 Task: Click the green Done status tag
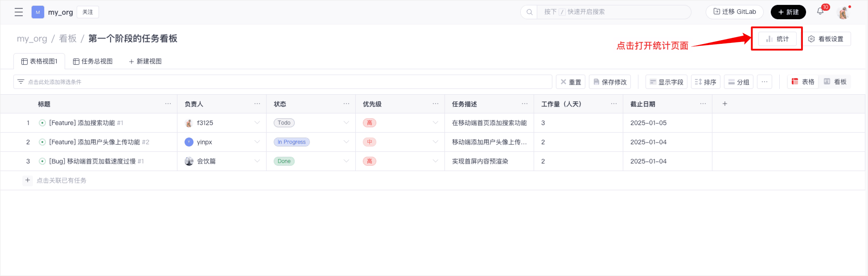point(284,161)
